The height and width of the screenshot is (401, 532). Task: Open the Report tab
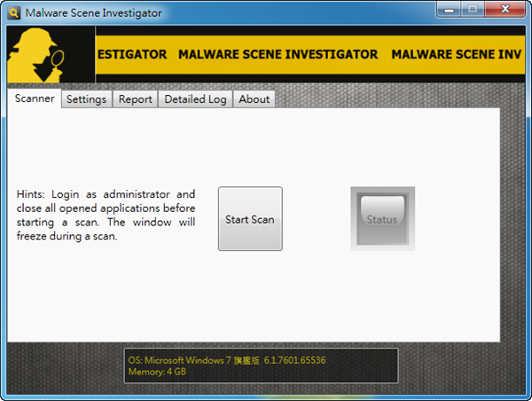[x=136, y=99]
